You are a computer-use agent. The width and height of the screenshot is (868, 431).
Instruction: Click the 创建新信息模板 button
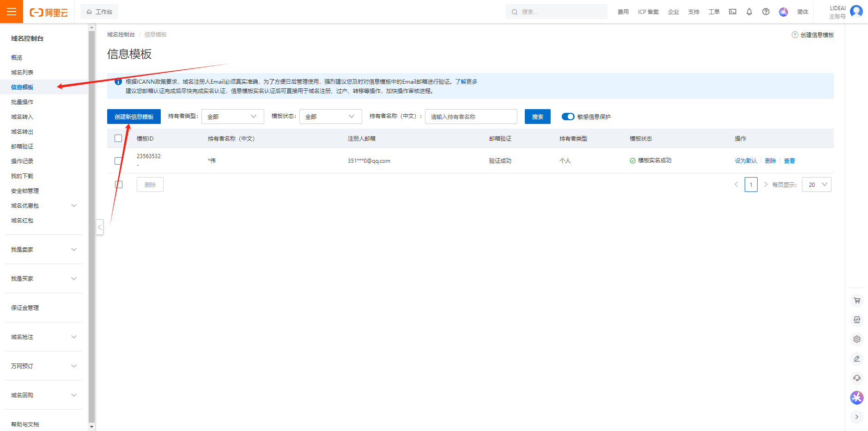134,117
